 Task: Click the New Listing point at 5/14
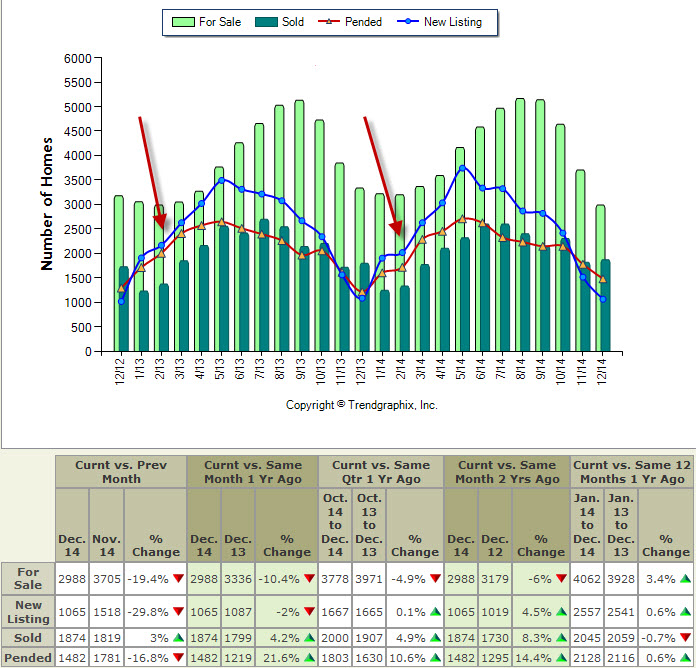463,168
